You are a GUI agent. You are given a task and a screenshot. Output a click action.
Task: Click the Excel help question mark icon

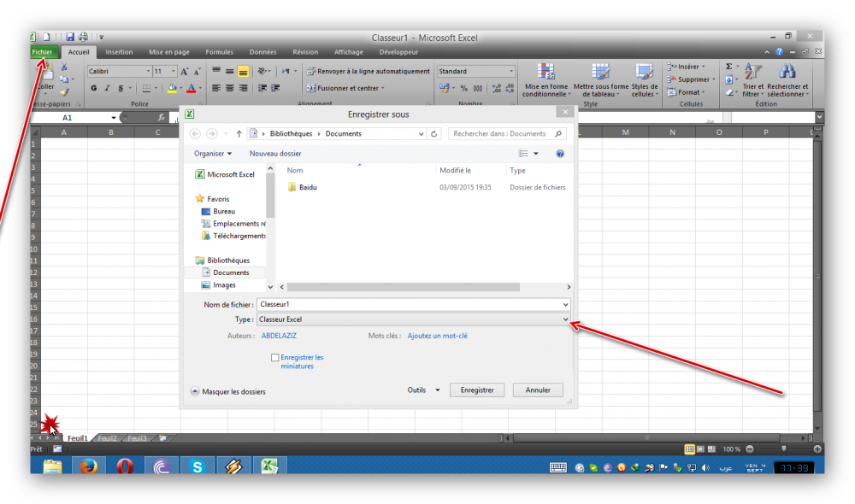pyautogui.click(x=779, y=52)
